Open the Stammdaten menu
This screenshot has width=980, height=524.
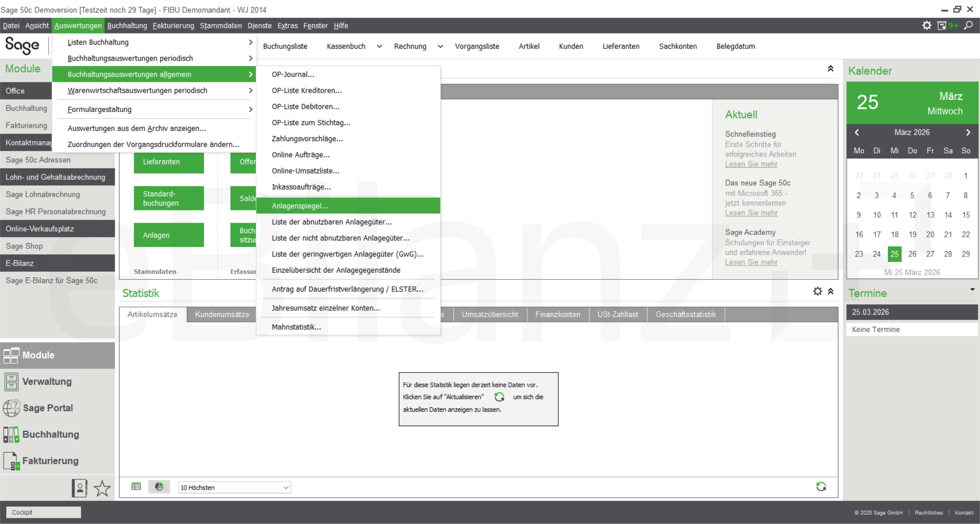pos(221,26)
